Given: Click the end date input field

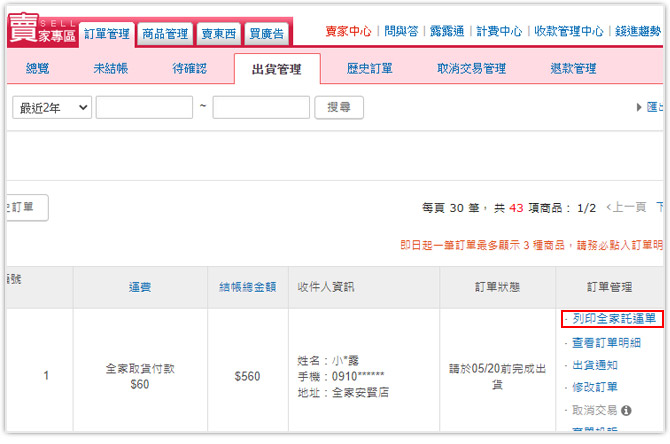Looking at the screenshot, I should [x=261, y=108].
